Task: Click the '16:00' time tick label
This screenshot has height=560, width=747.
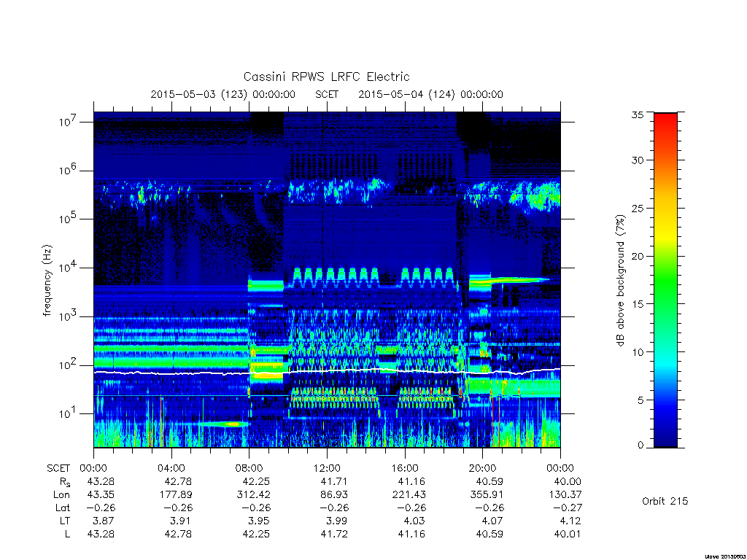Action: (404, 468)
